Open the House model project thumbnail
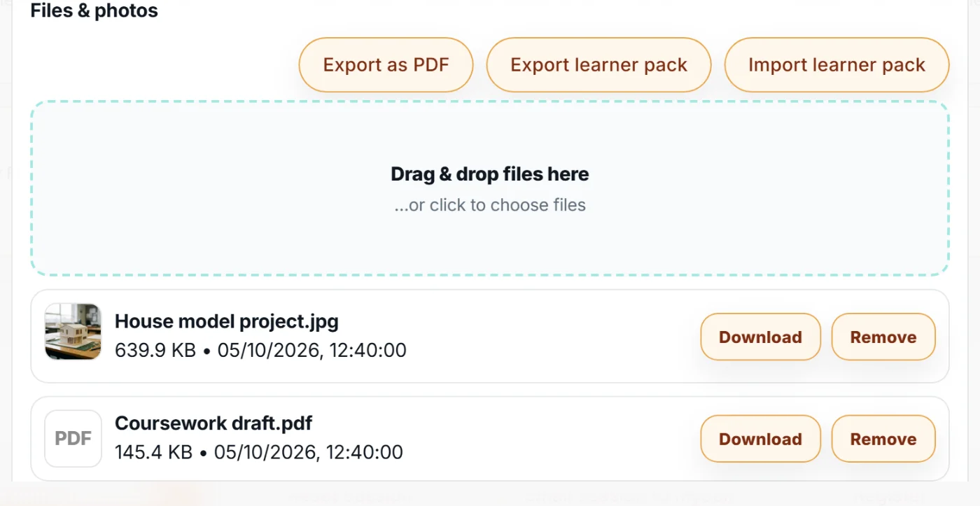 click(73, 332)
